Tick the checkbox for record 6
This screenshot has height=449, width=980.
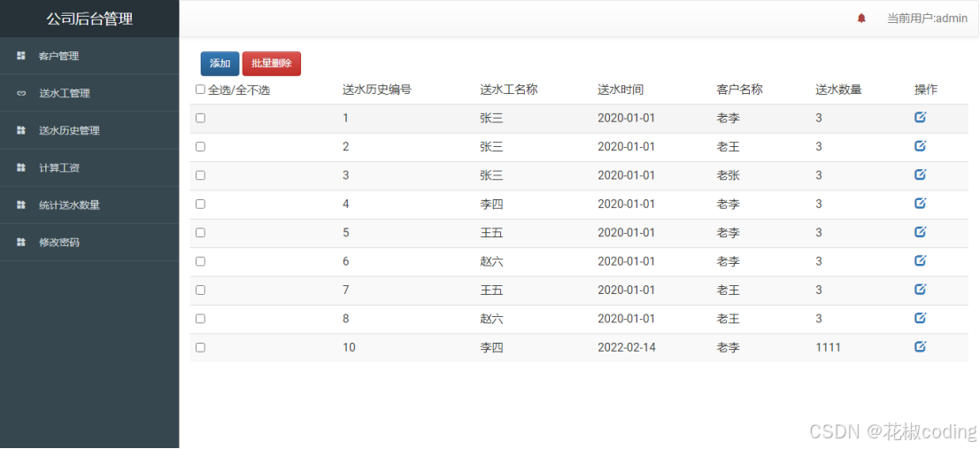point(200,261)
